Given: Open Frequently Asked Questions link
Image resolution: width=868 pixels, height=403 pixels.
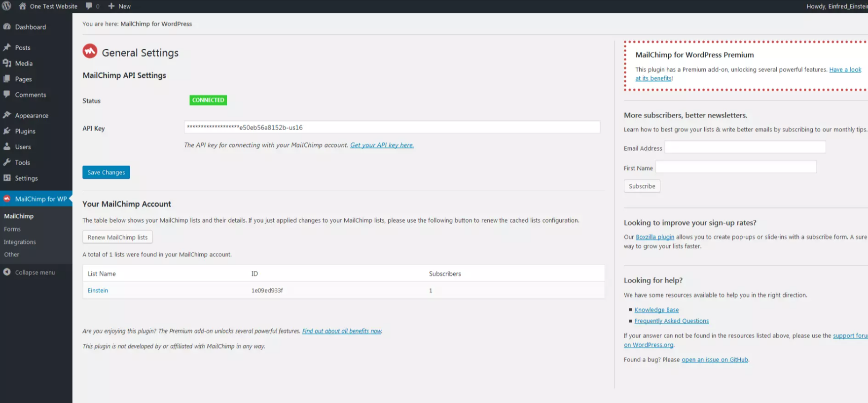Looking at the screenshot, I should click(x=671, y=321).
